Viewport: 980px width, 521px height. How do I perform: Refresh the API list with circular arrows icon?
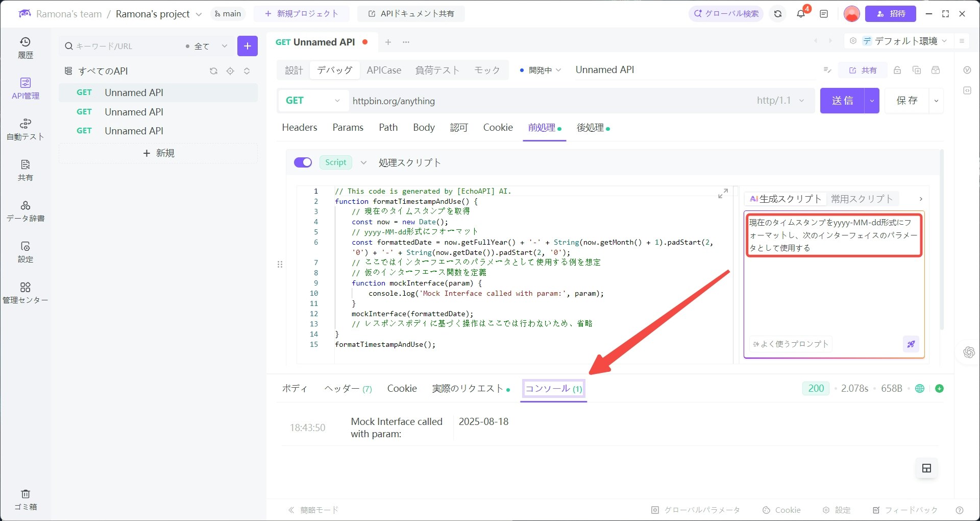pyautogui.click(x=213, y=71)
